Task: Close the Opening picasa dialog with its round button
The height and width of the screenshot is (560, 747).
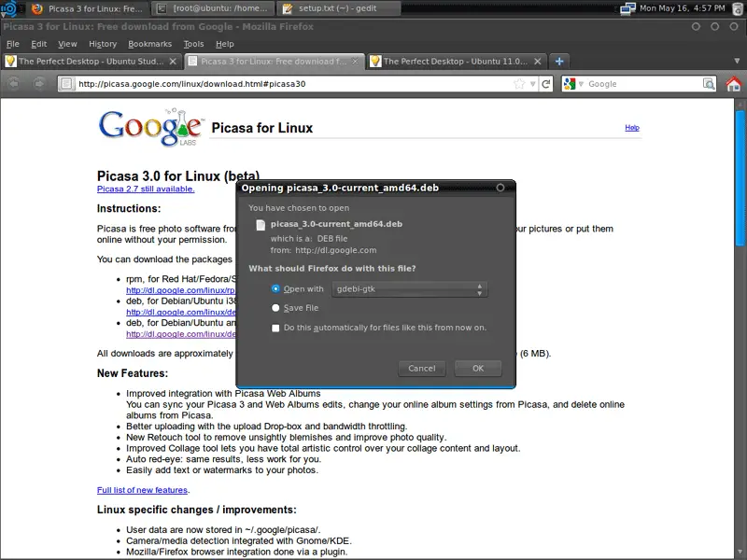Action: [x=500, y=188]
